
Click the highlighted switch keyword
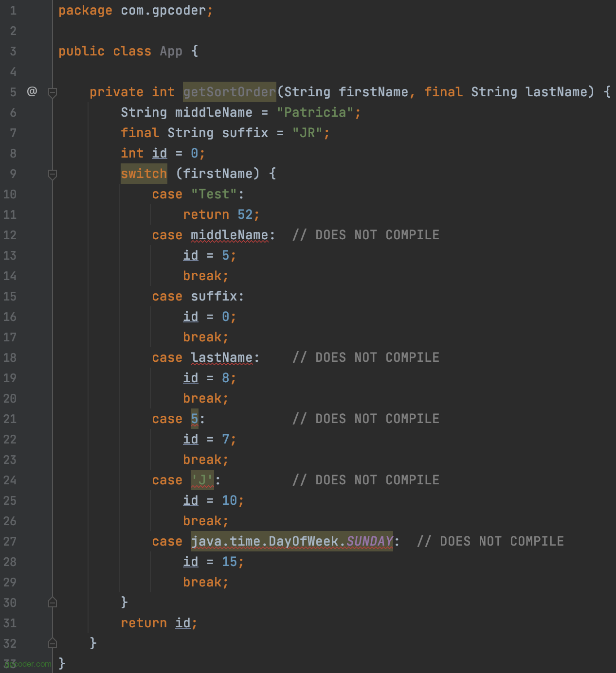pos(144,174)
